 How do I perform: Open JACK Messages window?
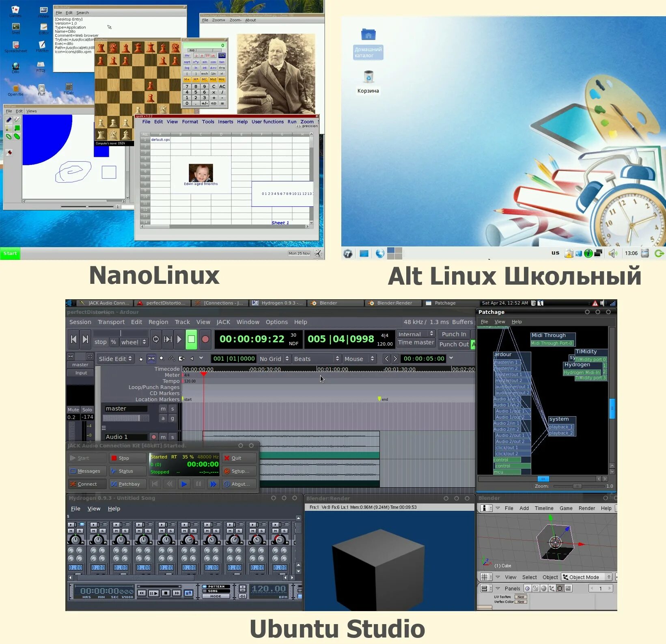87,471
